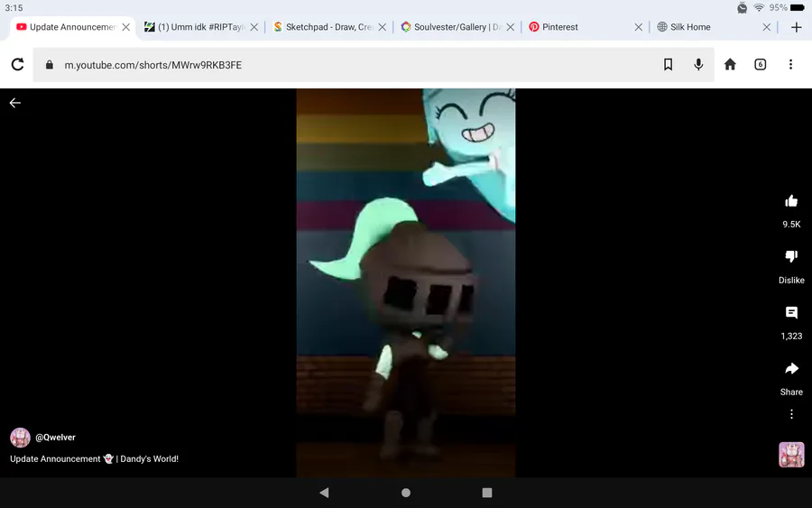Tap the Android recent apps square
Viewport: 812px width, 508px height.
pyautogui.click(x=487, y=493)
